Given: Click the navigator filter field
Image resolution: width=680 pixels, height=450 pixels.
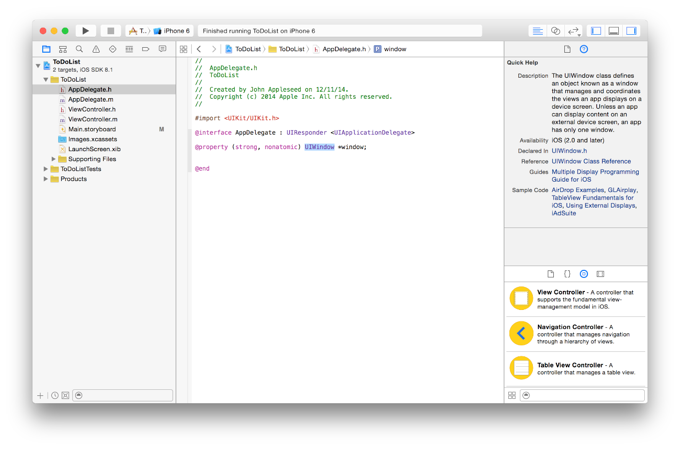Looking at the screenshot, I should pos(123,395).
